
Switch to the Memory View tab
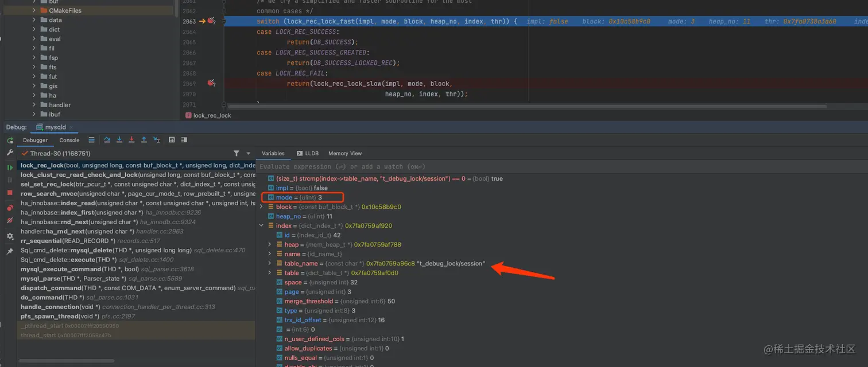tap(345, 154)
